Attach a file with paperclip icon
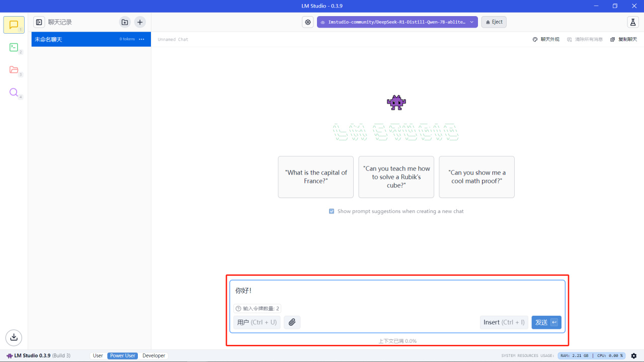644x362 pixels. tap(292, 322)
